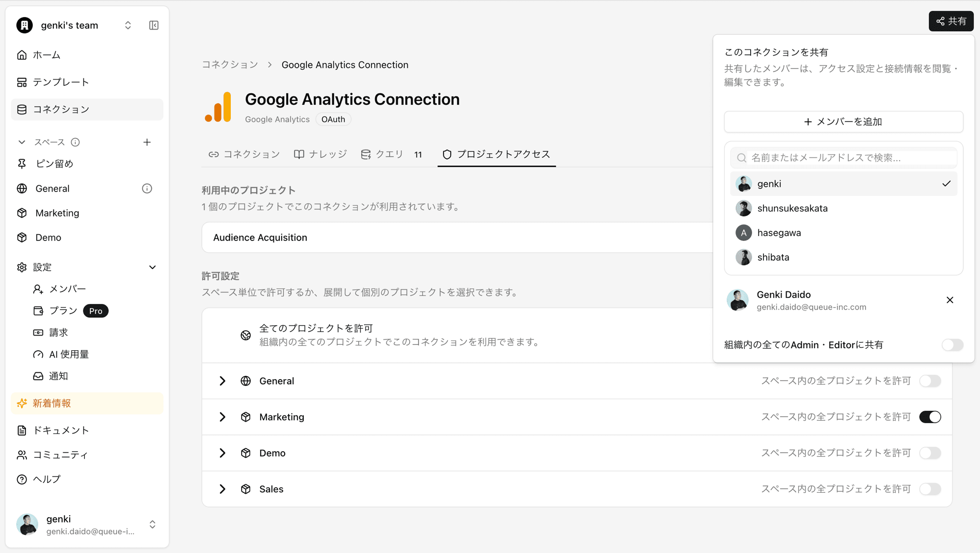The width and height of the screenshot is (980, 553).
Task: Select shunsukesakata from member list
Action: (x=843, y=208)
